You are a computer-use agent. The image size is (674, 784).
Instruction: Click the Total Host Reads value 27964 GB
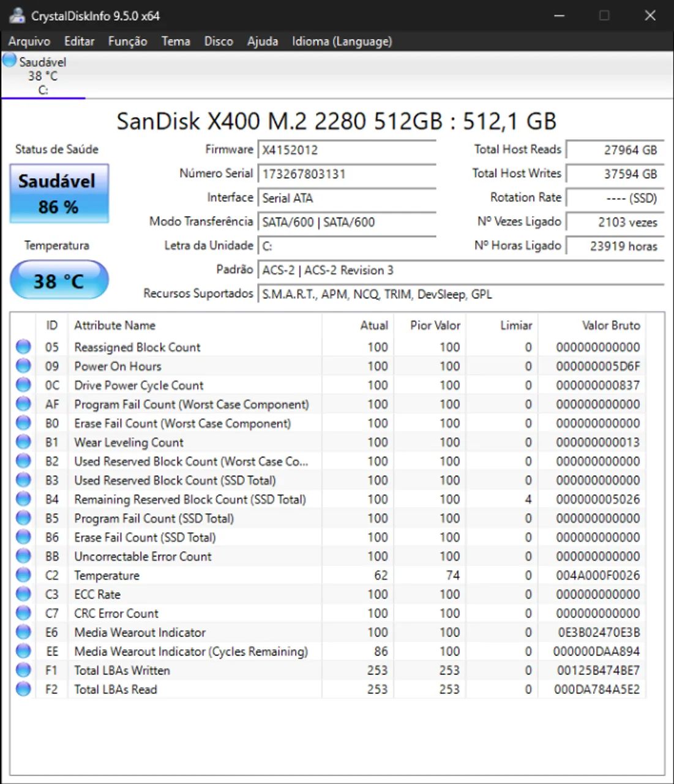(615, 150)
